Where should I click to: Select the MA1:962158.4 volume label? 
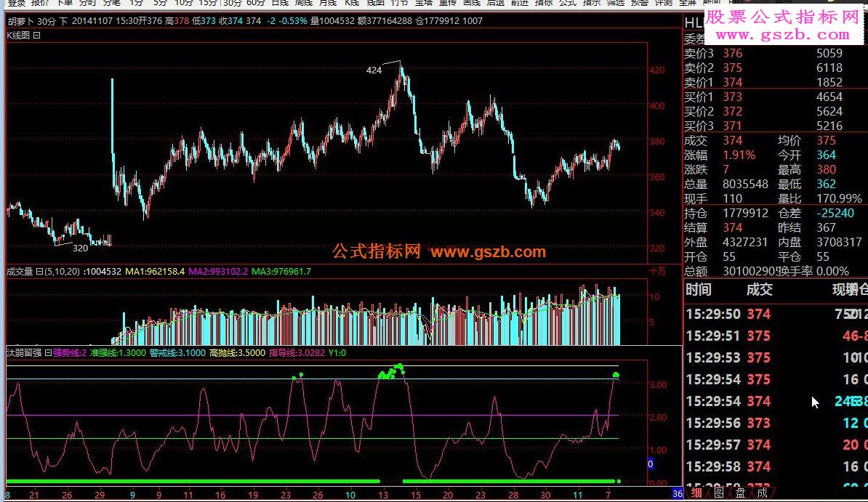(155, 272)
